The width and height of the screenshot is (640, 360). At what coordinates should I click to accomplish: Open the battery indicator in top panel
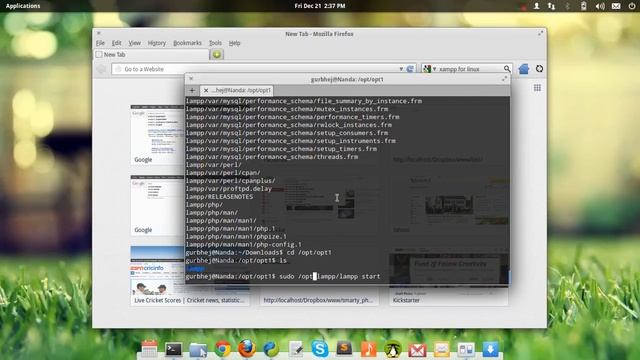tap(584, 6)
